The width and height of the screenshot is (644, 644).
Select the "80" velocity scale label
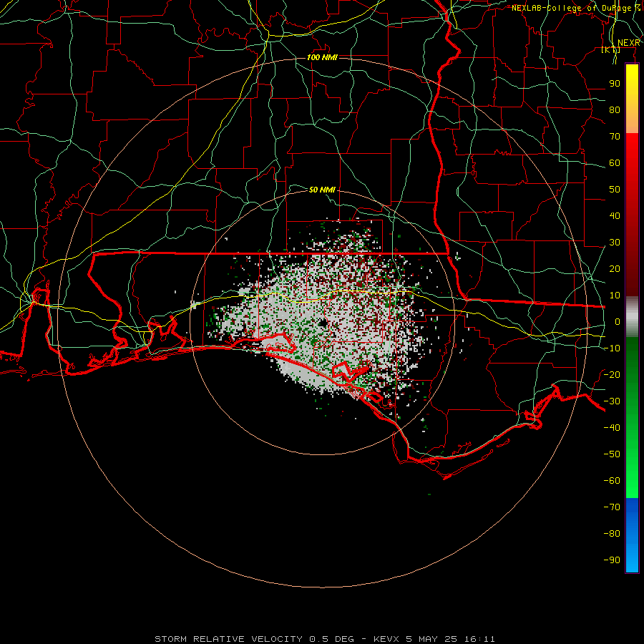pos(615,109)
